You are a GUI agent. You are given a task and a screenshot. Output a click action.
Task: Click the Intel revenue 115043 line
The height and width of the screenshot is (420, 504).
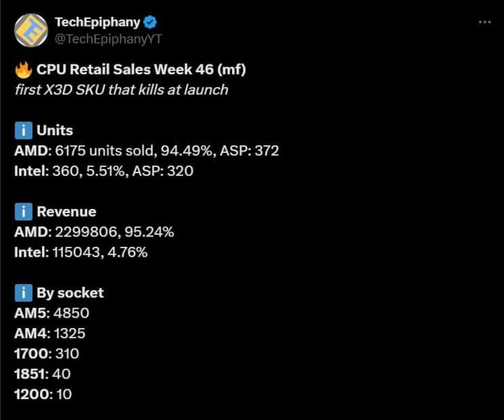click(x=81, y=252)
